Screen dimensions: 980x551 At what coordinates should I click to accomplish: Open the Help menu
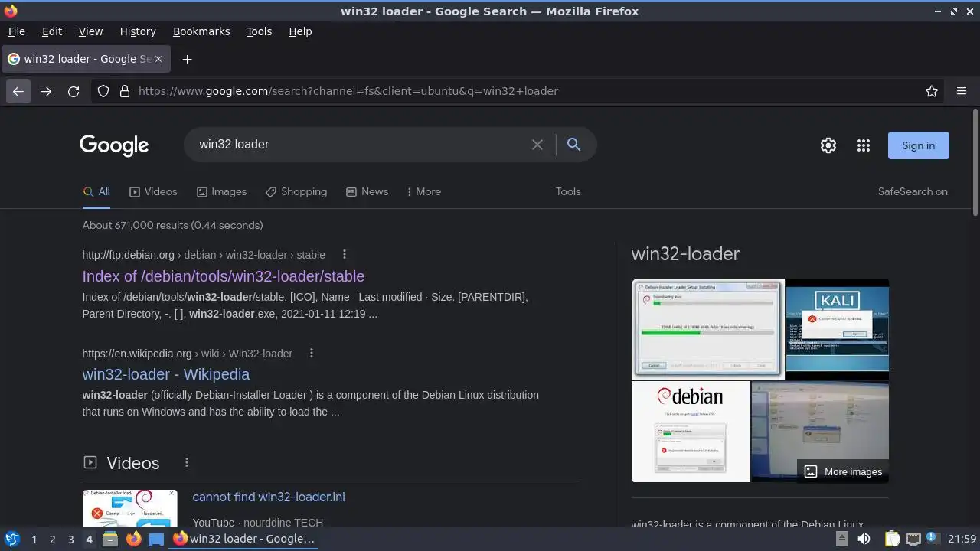click(x=300, y=31)
